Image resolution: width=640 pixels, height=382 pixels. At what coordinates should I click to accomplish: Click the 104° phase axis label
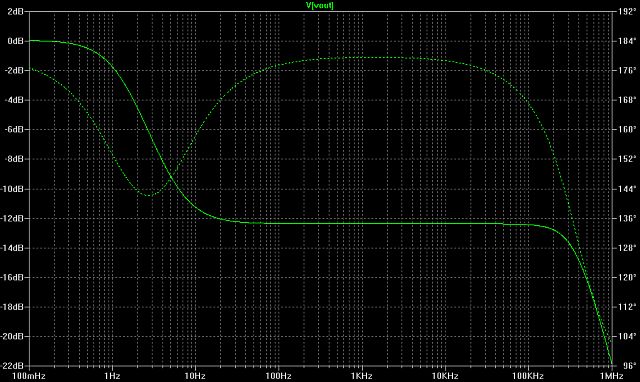[x=627, y=336]
